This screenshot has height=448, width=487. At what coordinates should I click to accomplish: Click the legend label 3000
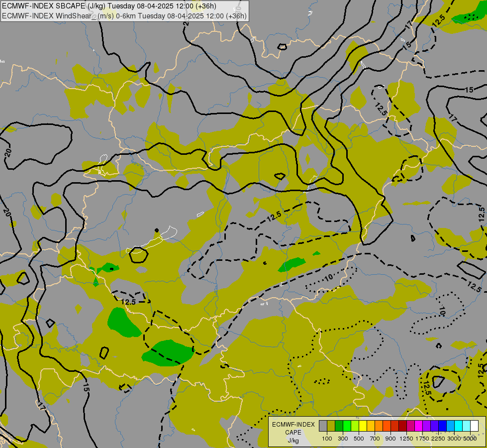tap(454, 439)
